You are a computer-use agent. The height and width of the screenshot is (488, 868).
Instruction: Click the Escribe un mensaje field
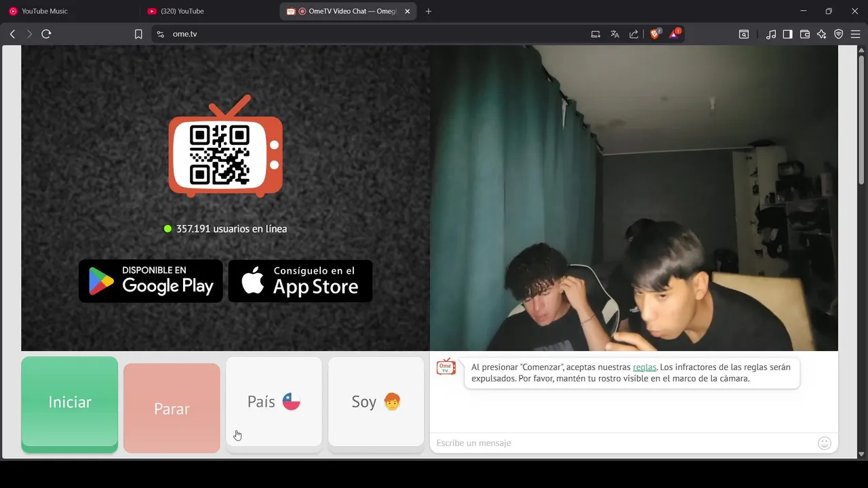[x=624, y=443]
